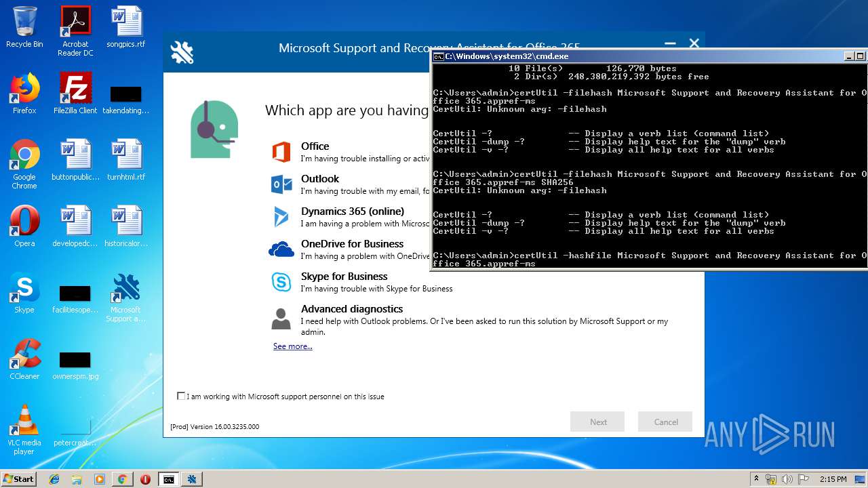Open developedc document on desktop
Viewport: 868px width, 488px height.
pos(75,226)
